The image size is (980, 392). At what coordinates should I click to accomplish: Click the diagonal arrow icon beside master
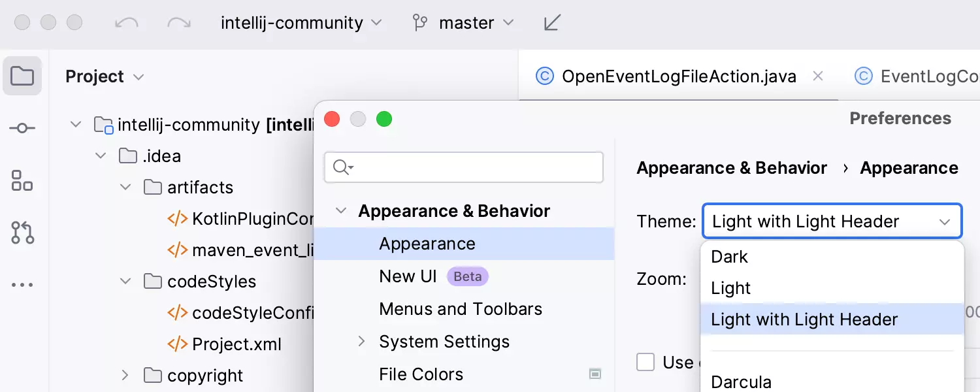pos(552,23)
